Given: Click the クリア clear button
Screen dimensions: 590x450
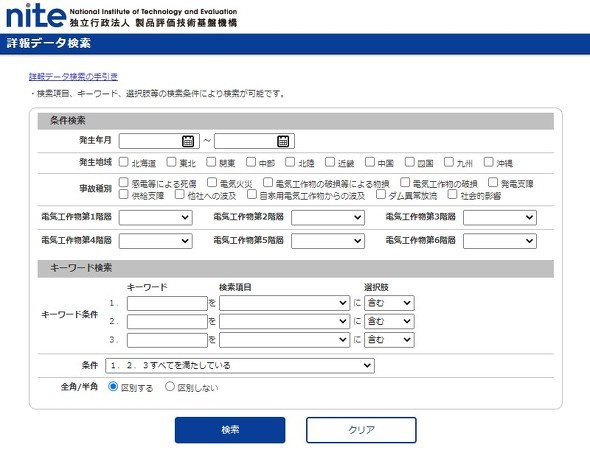Looking at the screenshot, I should (x=361, y=430).
